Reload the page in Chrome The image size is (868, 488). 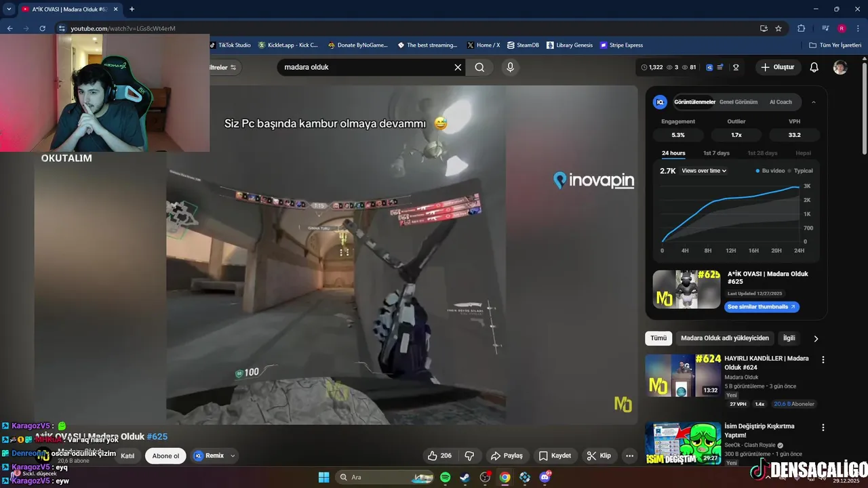tap(42, 28)
